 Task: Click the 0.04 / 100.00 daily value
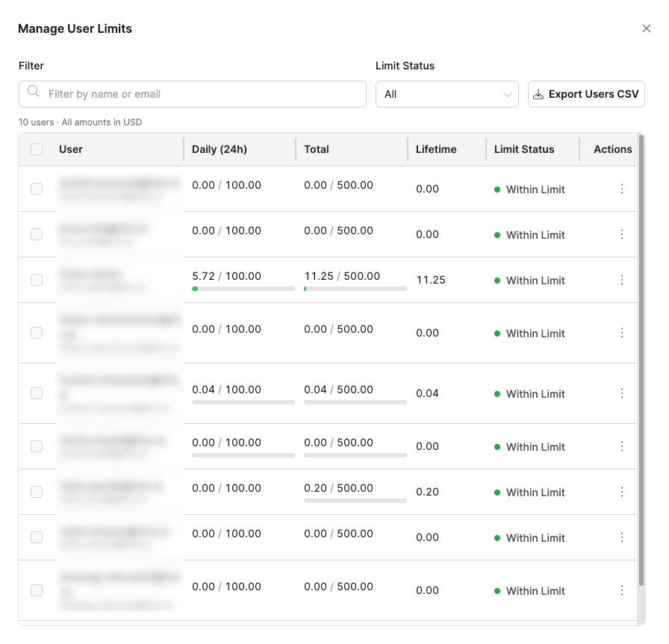(226, 390)
